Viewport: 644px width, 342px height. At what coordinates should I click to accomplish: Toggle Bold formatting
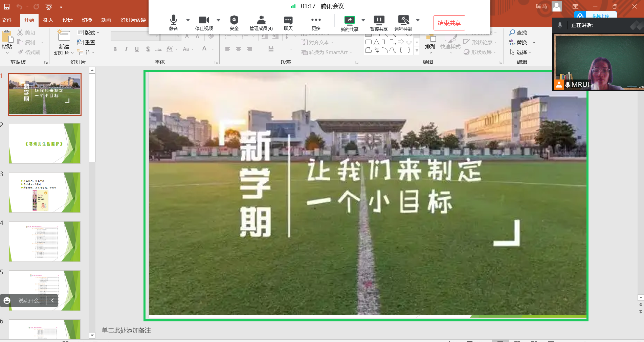115,49
